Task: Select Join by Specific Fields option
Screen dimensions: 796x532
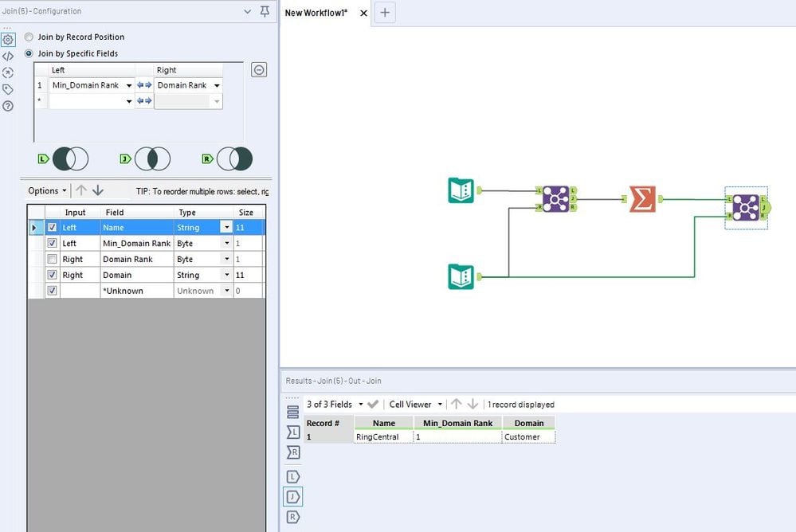Action: (29, 53)
